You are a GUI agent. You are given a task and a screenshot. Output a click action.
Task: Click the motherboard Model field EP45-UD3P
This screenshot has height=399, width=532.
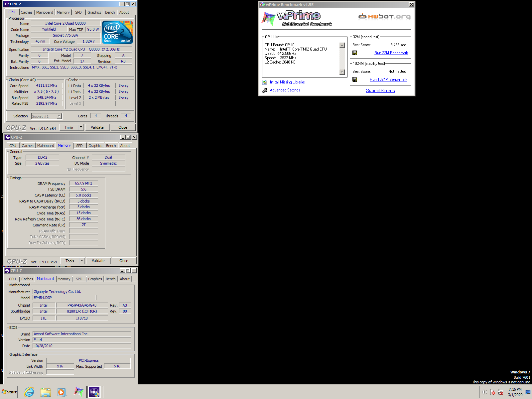click(64, 298)
